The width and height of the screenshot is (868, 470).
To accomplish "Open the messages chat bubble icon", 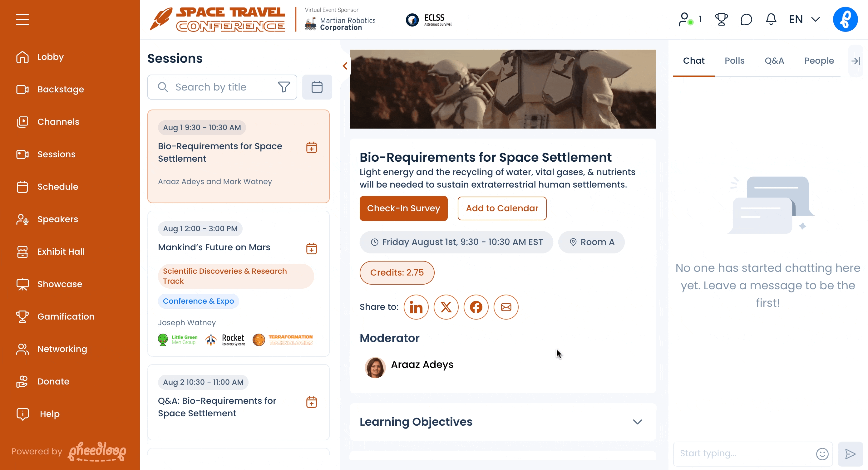I will [746, 19].
